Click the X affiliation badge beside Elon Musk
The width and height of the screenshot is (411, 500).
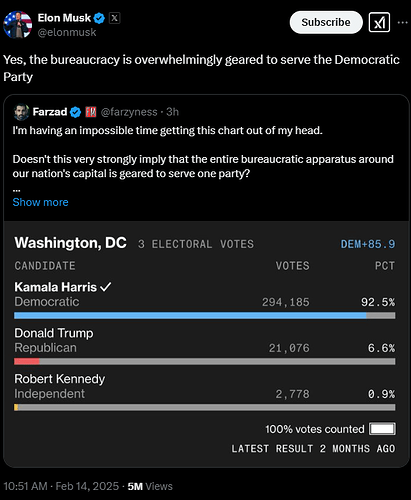pyautogui.click(x=114, y=18)
